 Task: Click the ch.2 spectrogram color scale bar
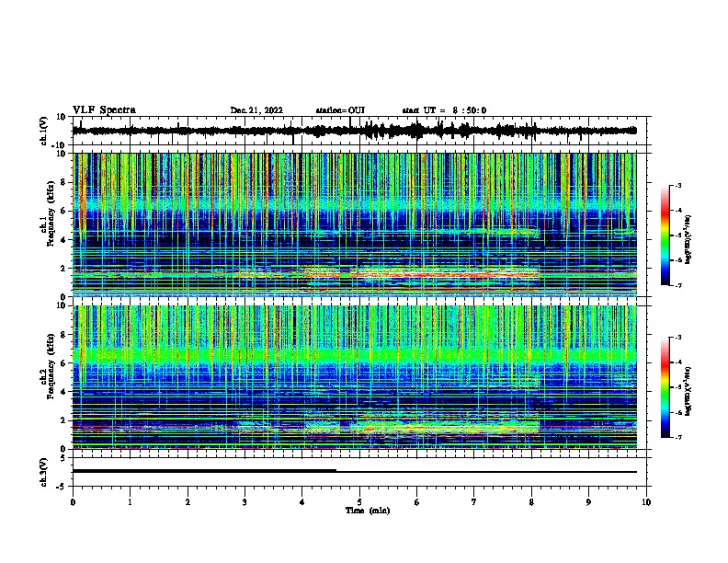click(665, 387)
